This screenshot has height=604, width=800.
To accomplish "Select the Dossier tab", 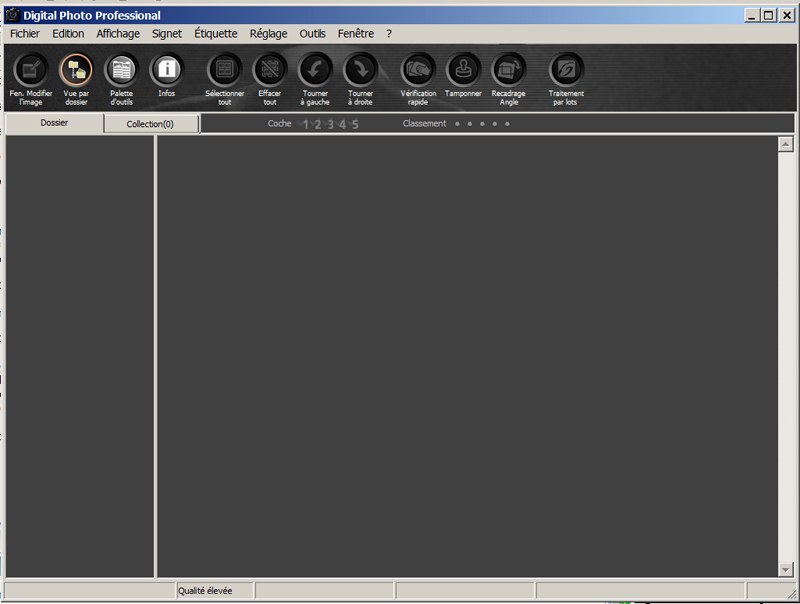I will [x=54, y=123].
